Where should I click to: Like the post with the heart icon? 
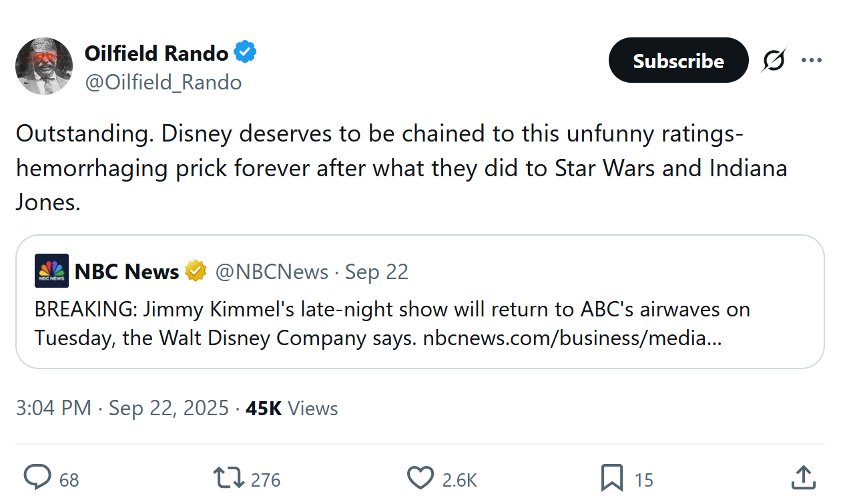[420, 478]
